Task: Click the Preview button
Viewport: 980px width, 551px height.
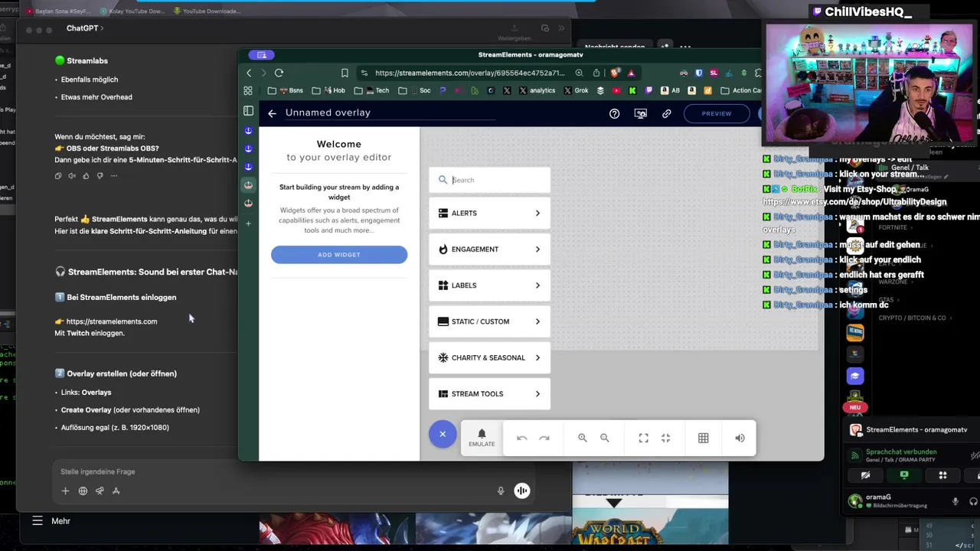Action: pos(717,113)
